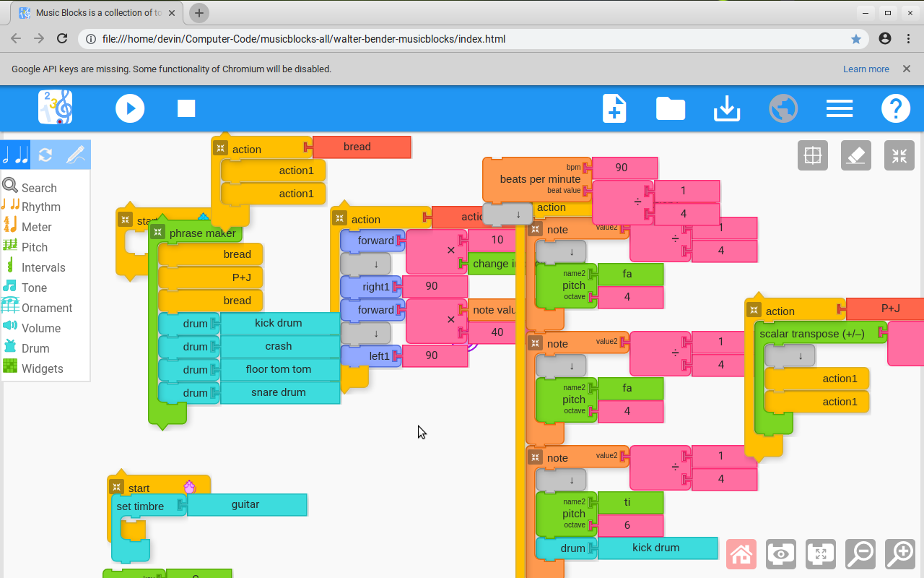Select the Music Blocks browser tab
The image size is (924, 578).
coord(94,12)
